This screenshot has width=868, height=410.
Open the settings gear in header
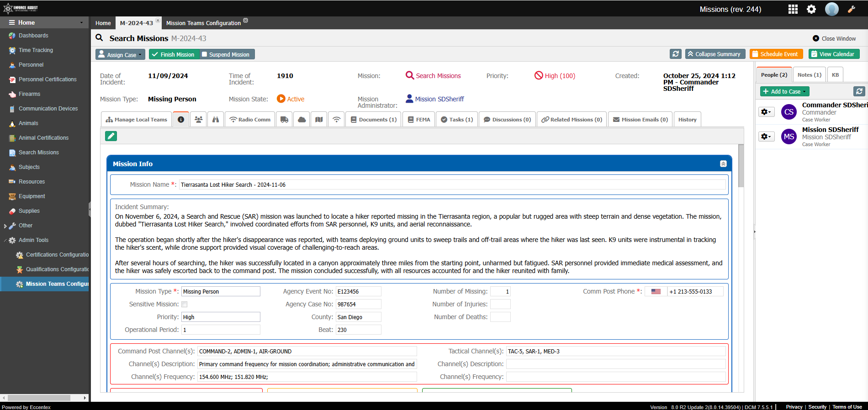(811, 9)
